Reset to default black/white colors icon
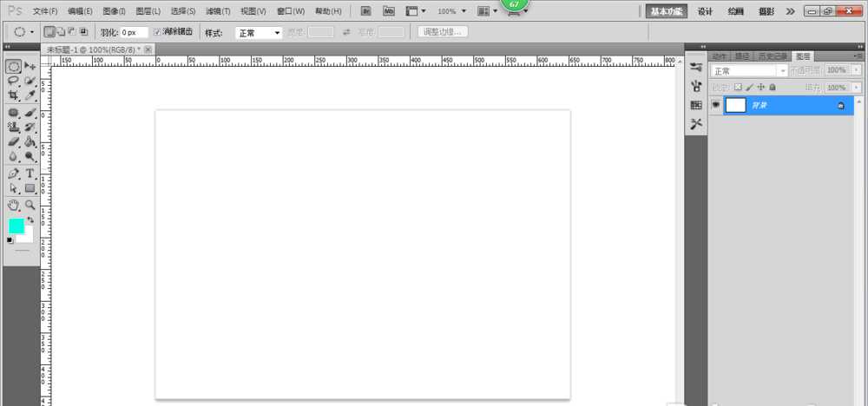Viewport: 868px width, 406px height. (10, 240)
